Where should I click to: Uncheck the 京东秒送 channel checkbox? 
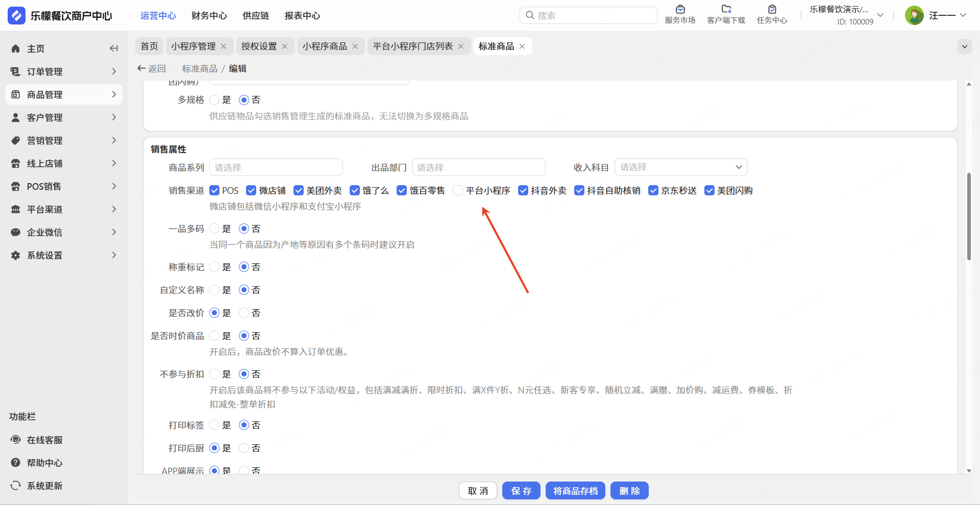coord(653,190)
